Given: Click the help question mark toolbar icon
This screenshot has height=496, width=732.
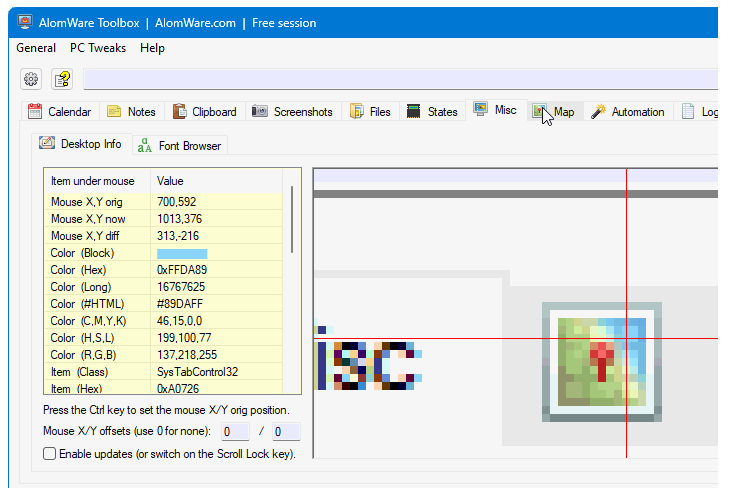Looking at the screenshot, I should click(x=62, y=79).
